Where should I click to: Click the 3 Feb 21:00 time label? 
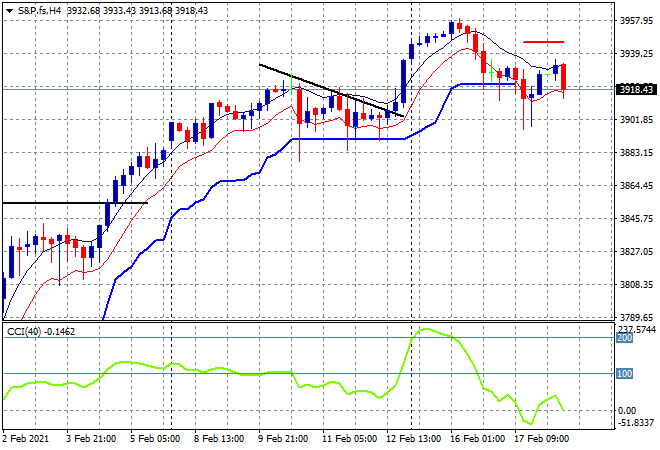point(91,439)
